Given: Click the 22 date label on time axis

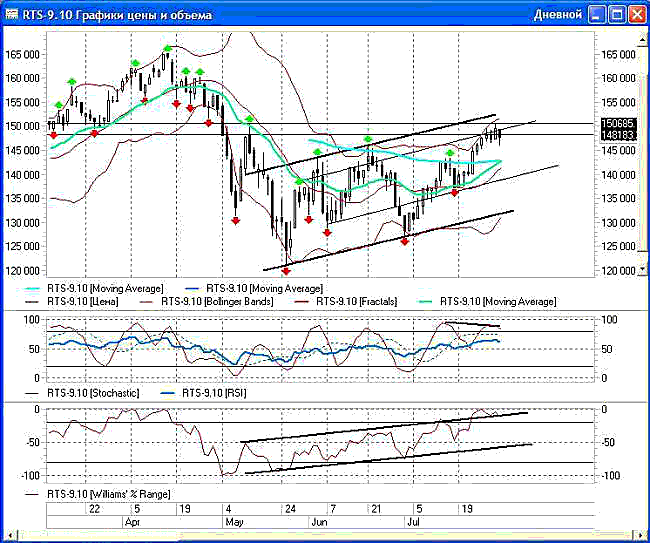Looking at the screenshot, I should [x=95, y=509].
